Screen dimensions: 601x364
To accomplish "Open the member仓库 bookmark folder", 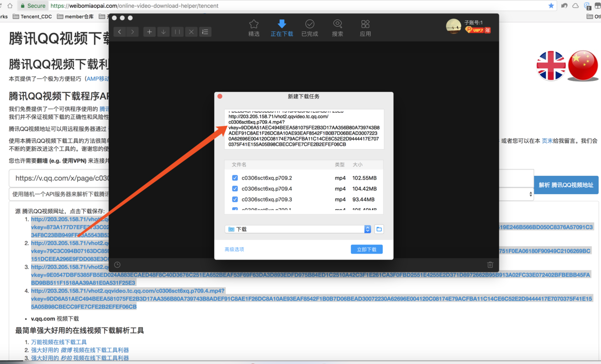I will coord(75,16).
